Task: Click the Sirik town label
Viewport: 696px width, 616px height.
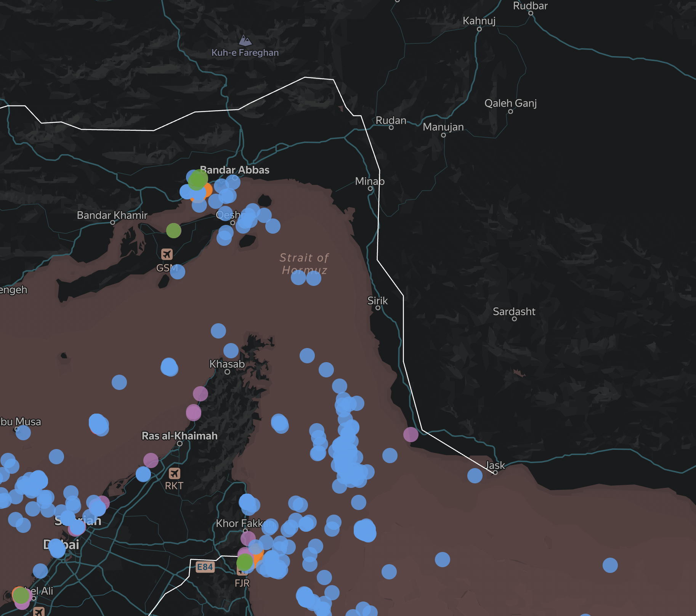Action: [377, 301]
